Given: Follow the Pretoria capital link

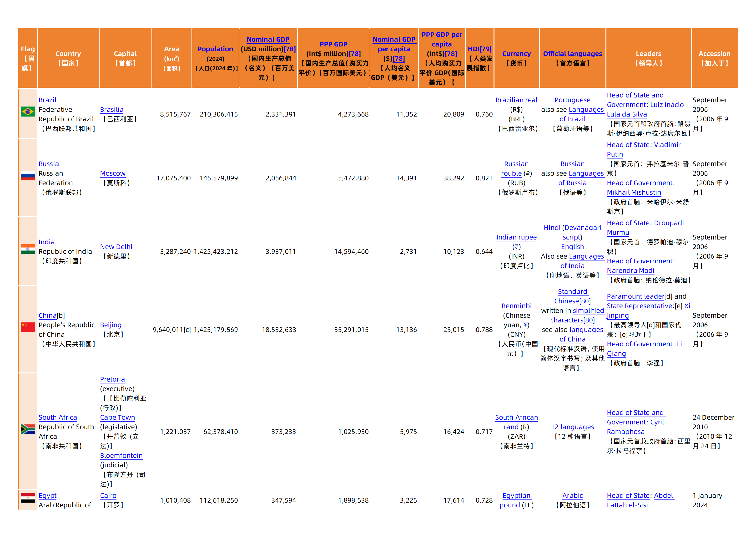Looking at the screenshot, I should [x=112, y=379].
